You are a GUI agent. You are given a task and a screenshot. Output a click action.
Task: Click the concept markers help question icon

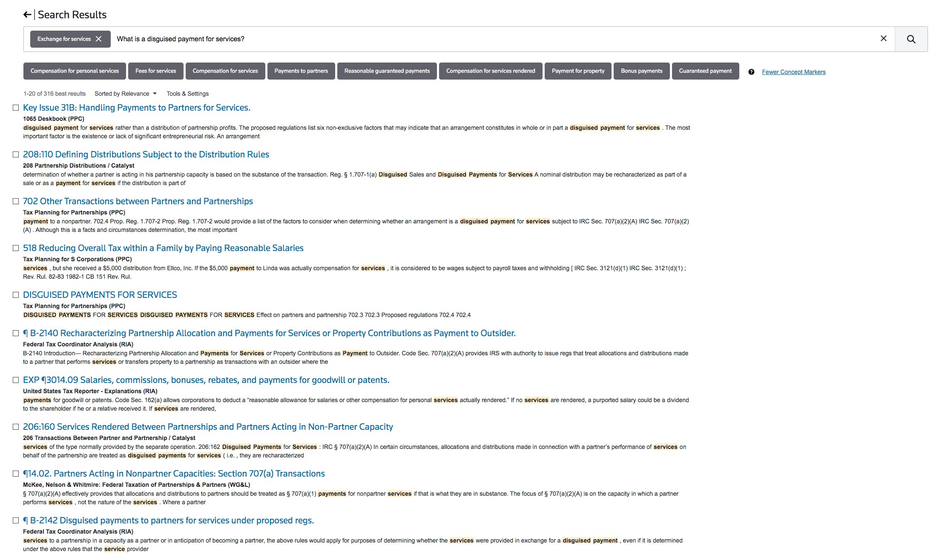point(751,72)
